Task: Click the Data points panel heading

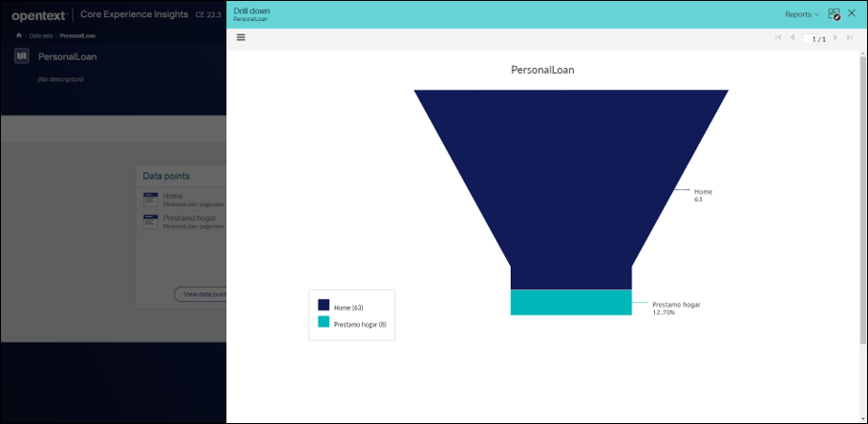Action: pos(166,176)
